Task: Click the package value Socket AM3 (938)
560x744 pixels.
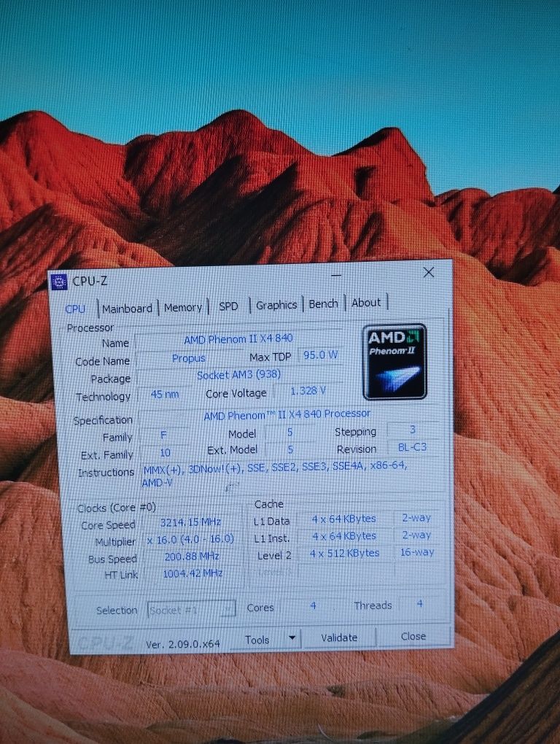Action: pos(239,375)
